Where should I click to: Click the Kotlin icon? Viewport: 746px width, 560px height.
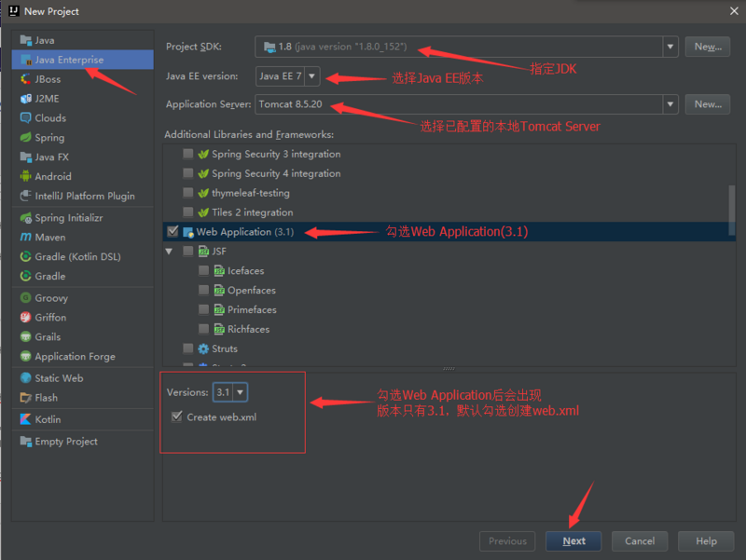26,419
